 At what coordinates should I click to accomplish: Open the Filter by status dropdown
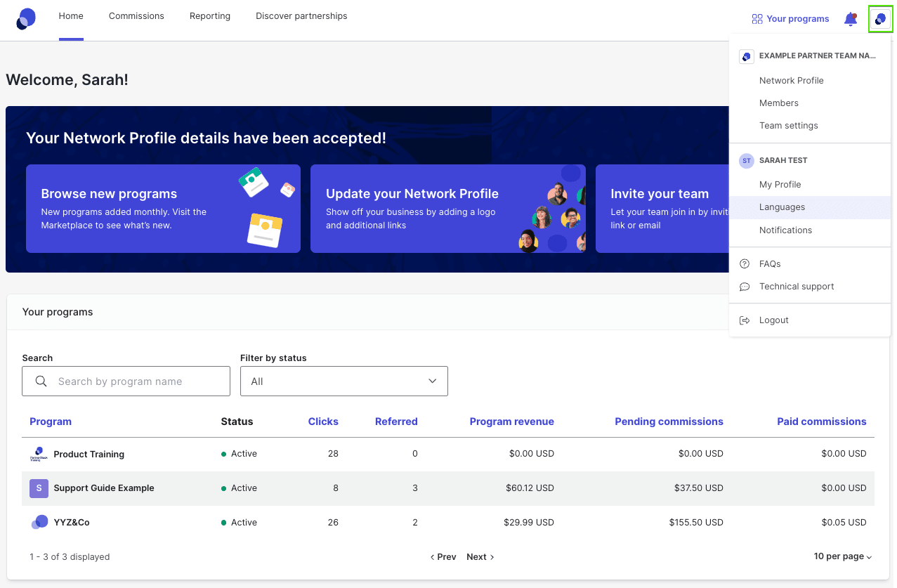tap(343, 381)
